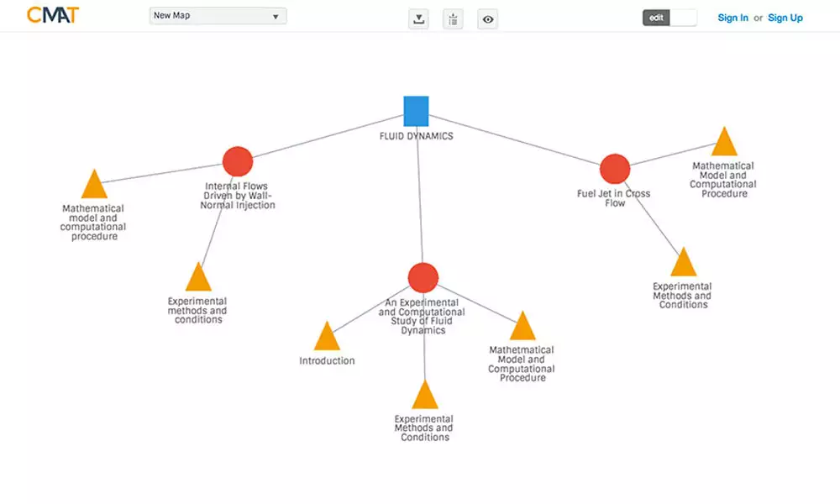This screenshot has width=840, height=504.
Task: Click the list outline view icon
Action: [x=453, y=19]
